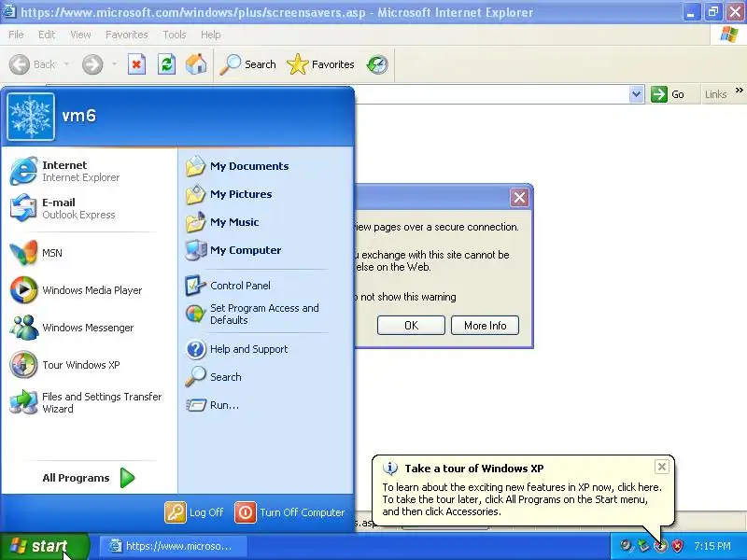Click the red security shield tray icon
Image resolution: width=747 pixels, height=560 pixels.
(x=677, y=546)
